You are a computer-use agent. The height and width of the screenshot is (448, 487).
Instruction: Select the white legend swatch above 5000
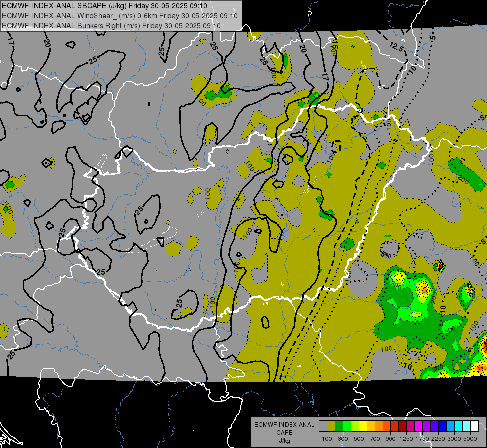(474, 426)
